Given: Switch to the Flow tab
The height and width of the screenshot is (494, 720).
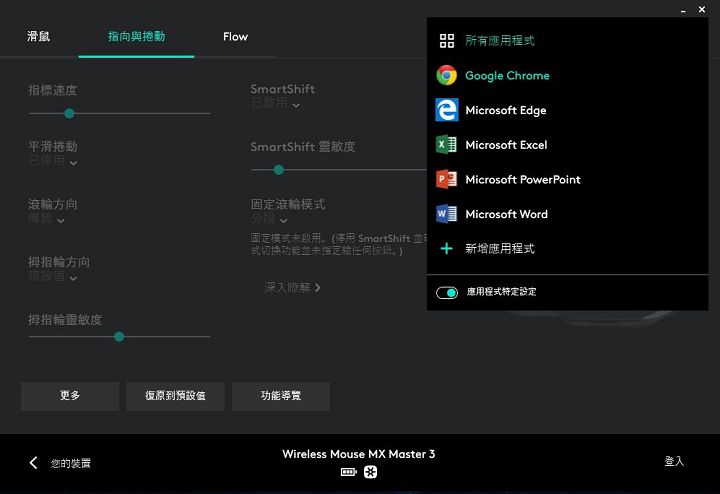Looking at the screenshot, I should [x=236, y=37].
